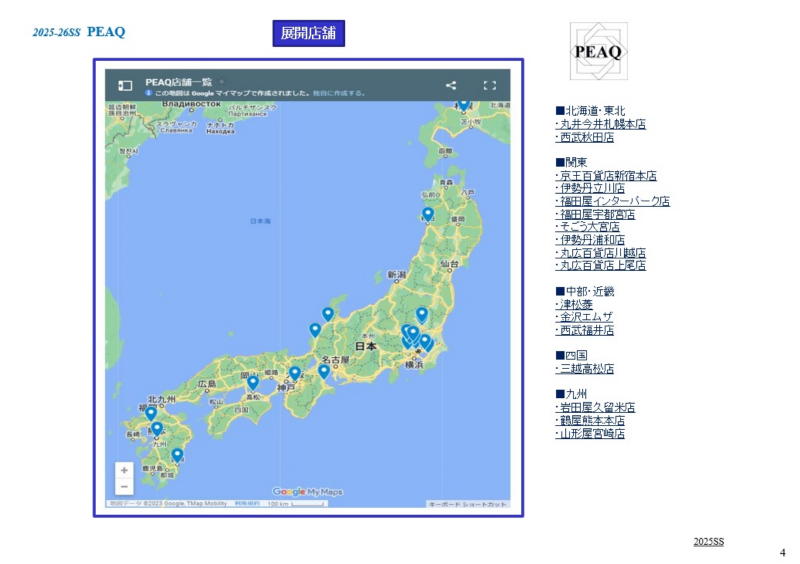Select the map pin at Sapporo in Hokkaido

pos(463,104)
